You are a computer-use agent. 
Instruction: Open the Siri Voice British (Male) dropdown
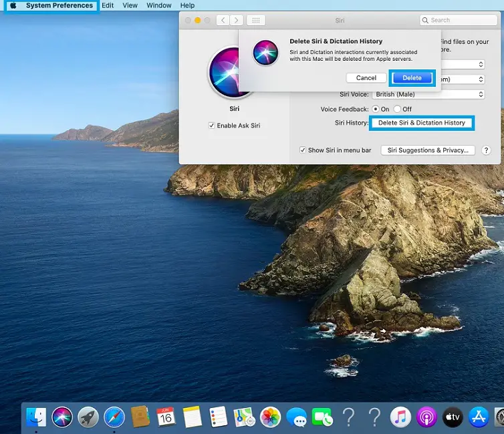coord(428,94)
